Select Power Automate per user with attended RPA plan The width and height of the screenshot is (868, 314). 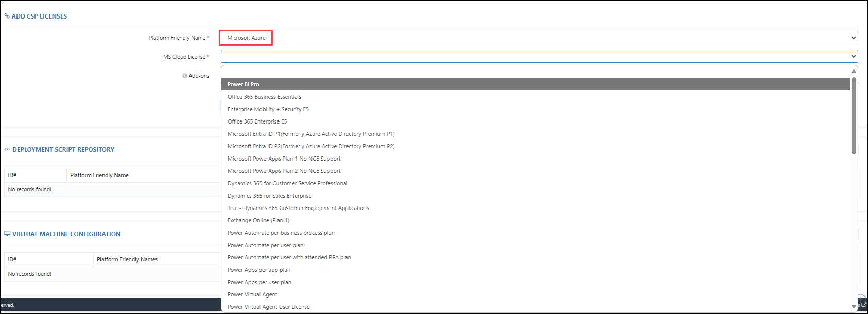coord(535,257)
